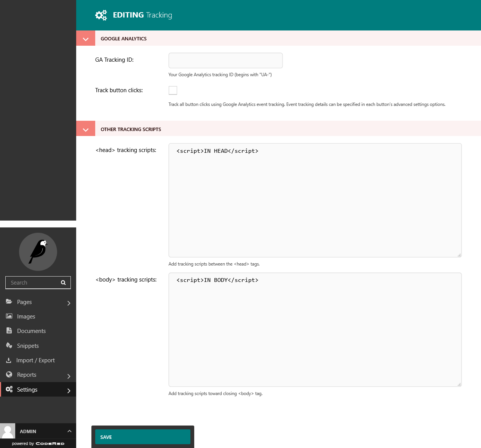
Task: Expand the Admin account menu
Action: click(x=69, y=431)
